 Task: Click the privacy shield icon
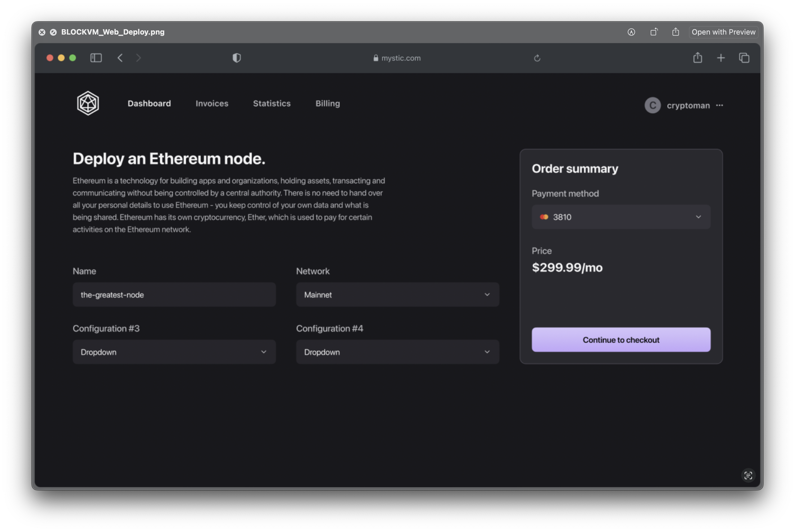tap(237, 58)
